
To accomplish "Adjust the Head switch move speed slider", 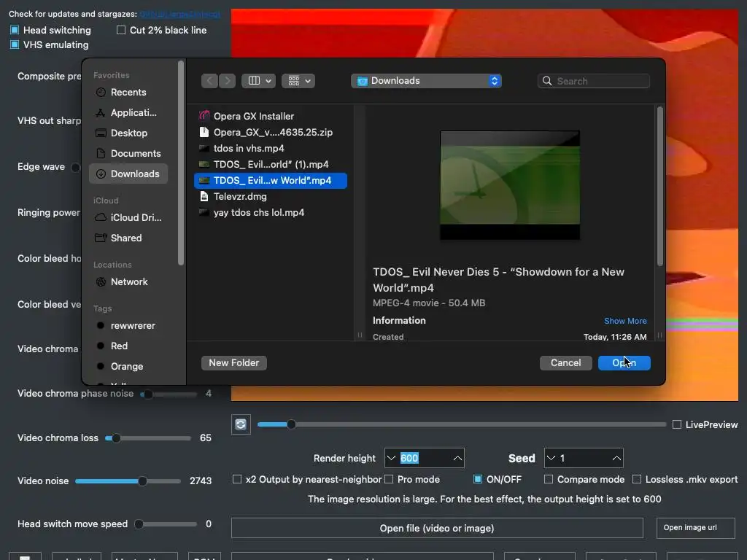I will pyautogui.click(x=166, y=524).
